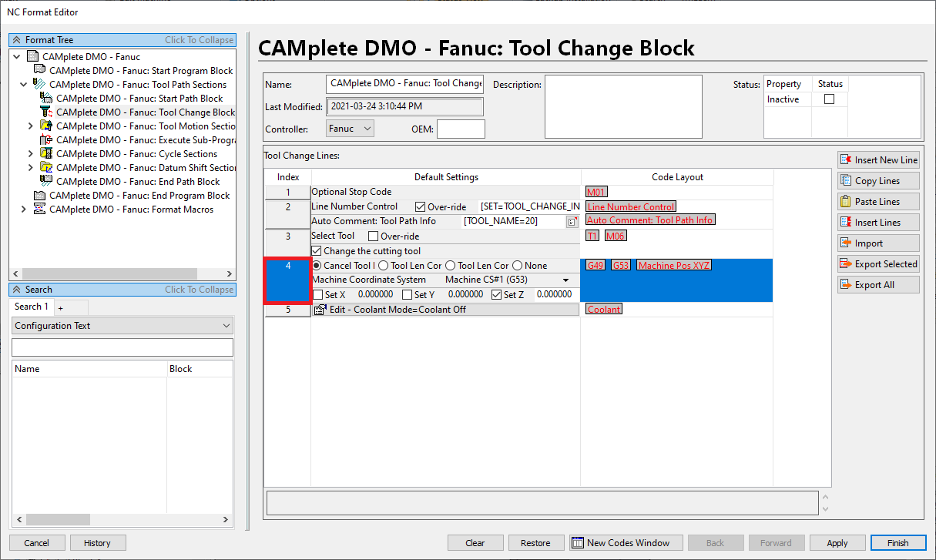Click the Tool Path Sections tree icon
Viewport: 936px width, 560px height.
coord(39,84)
